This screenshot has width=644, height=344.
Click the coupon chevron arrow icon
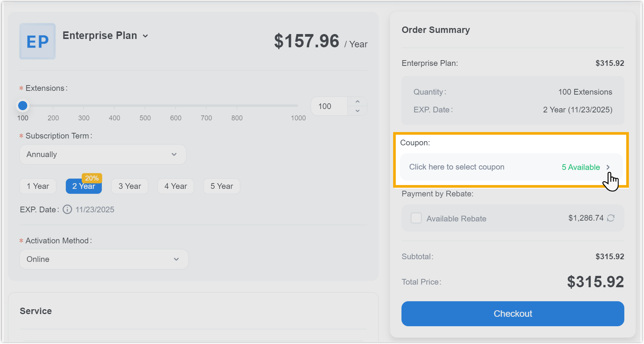tap(608, 167)
